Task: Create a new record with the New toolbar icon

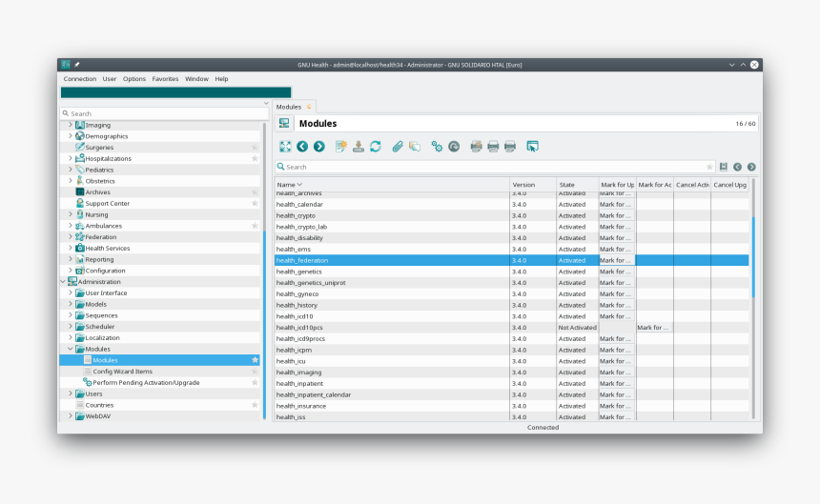Action: pos(341,147)
